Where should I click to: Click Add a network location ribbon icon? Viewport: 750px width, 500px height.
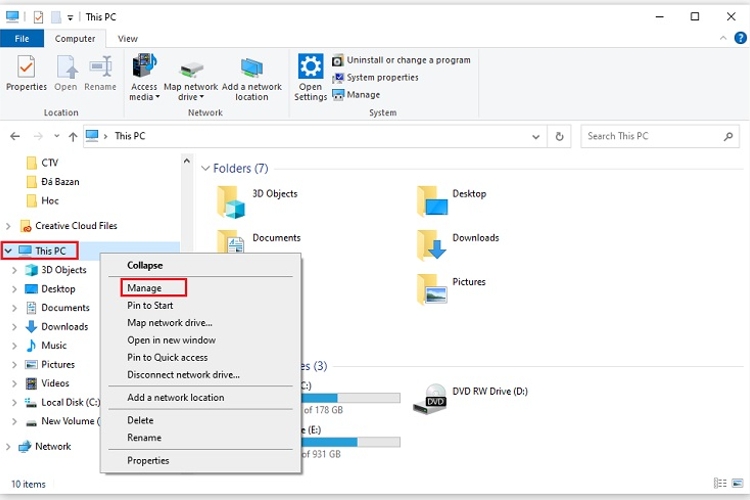tap(252, 79)
